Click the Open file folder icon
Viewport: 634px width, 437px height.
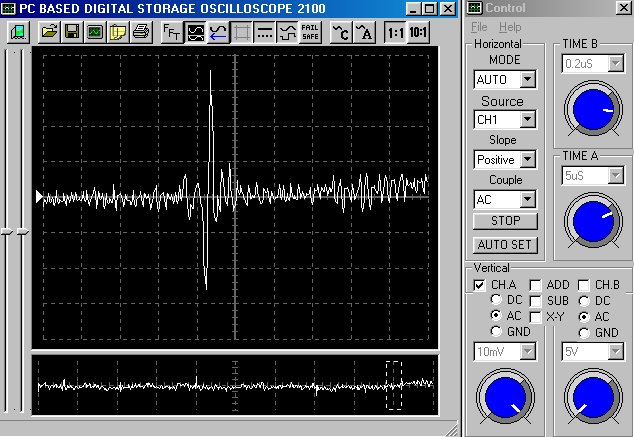[x=49, y=31]
